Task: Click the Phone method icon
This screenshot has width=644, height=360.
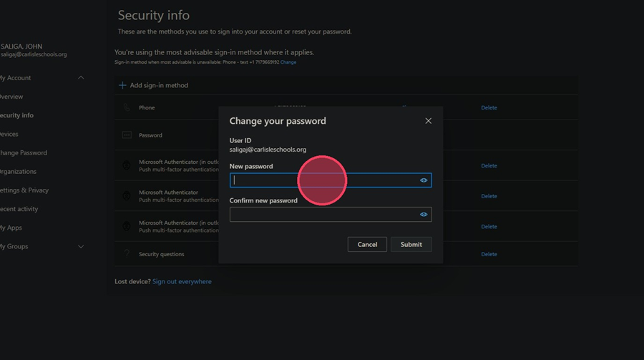Action: (x=127, y=107)
